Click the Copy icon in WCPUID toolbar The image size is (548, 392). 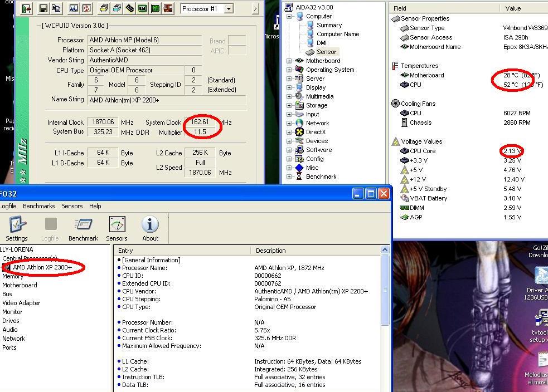tap(56, 8)
